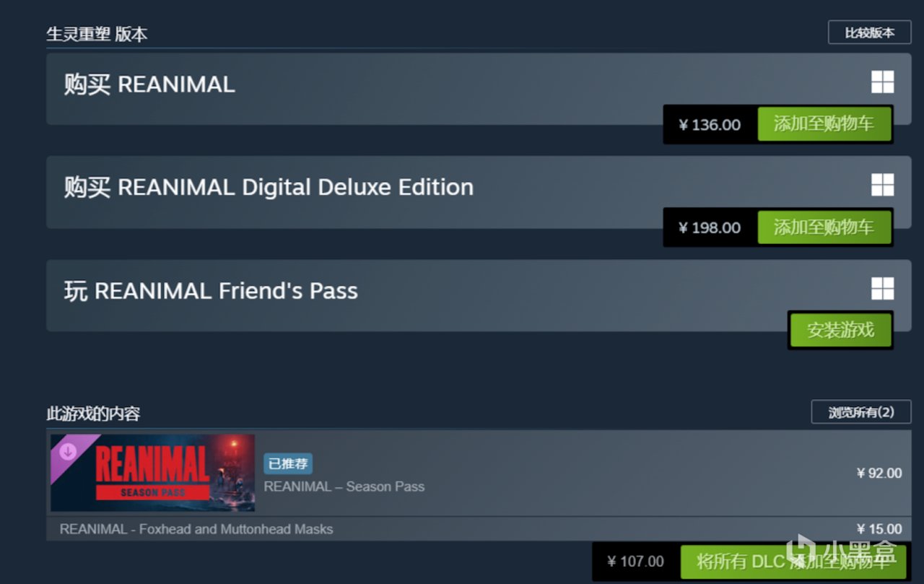Screen dimensions: 924x584
Task: Click 购买 REANIMAL Digital Deluxe Edition title
Action: [x=269, y=188]
